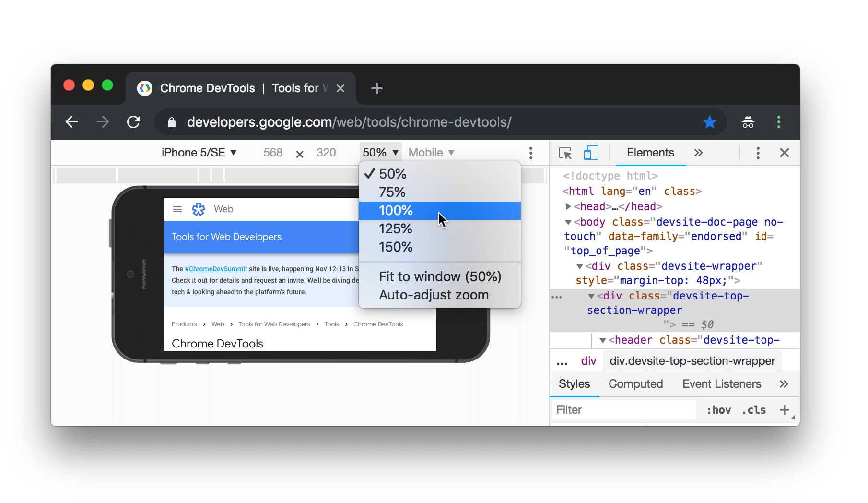Open device toolbar more options menu
Image resolution: width=868 pixels, height=503 pixels.
(x=530, y=153)
